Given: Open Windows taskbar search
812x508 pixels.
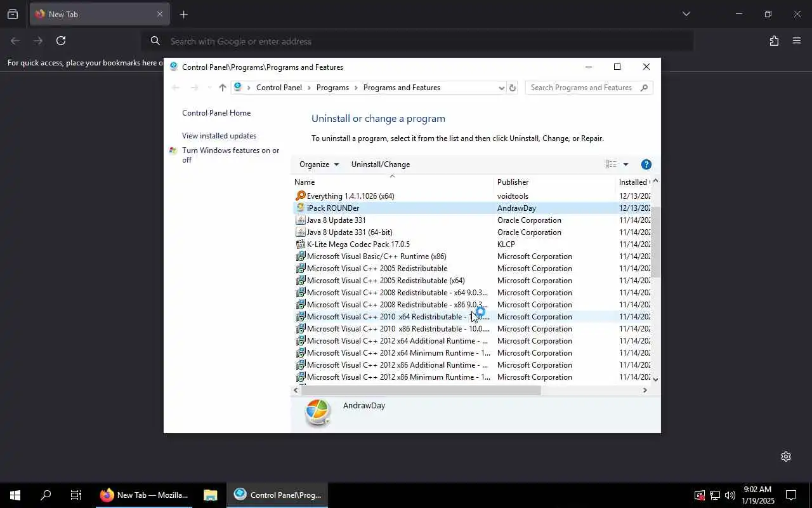Looking at the screenshot, I should click(x=46, y=495).
